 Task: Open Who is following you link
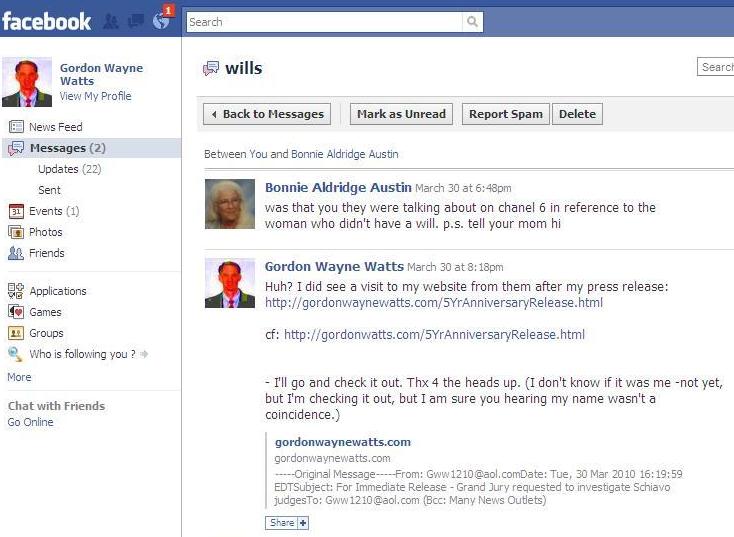[x=82, y=354]
